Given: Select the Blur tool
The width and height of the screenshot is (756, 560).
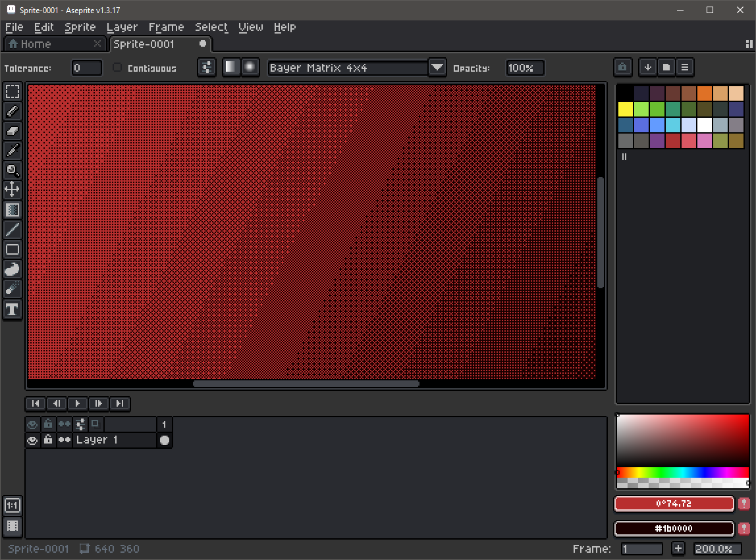Looking at the screenshot, I should (x=12, y=289).
